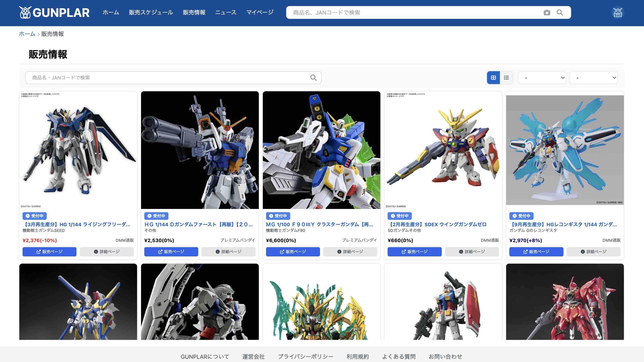Click the ¥6,600(0%) price
Image resolution: width=644 pixels, height=362 pixels.
(281, 240)
